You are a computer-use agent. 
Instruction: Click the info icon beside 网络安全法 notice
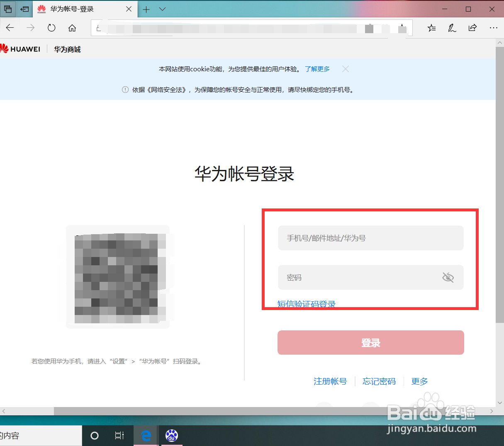(125, 90)
